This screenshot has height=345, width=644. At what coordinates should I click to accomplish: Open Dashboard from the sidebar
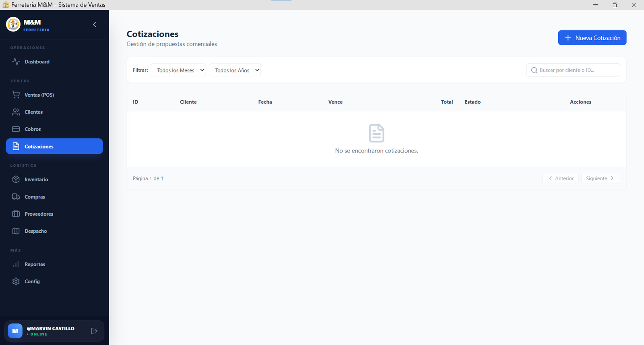point(54,62)
